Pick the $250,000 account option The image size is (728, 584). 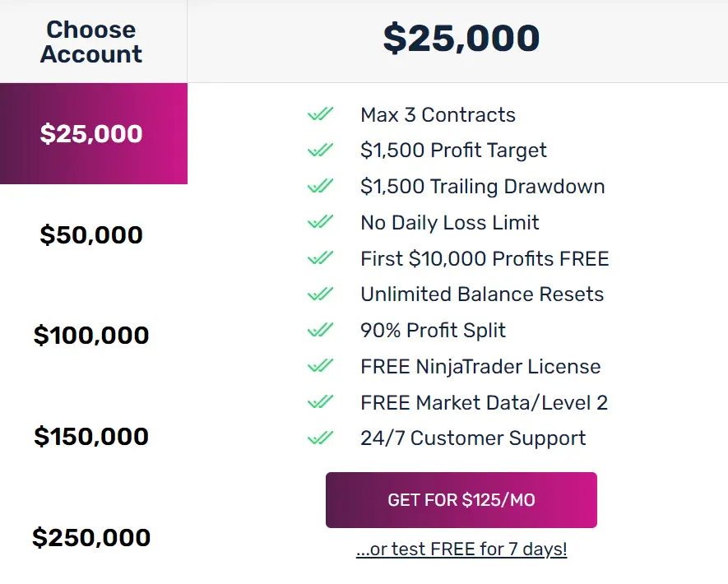point(91,537)
